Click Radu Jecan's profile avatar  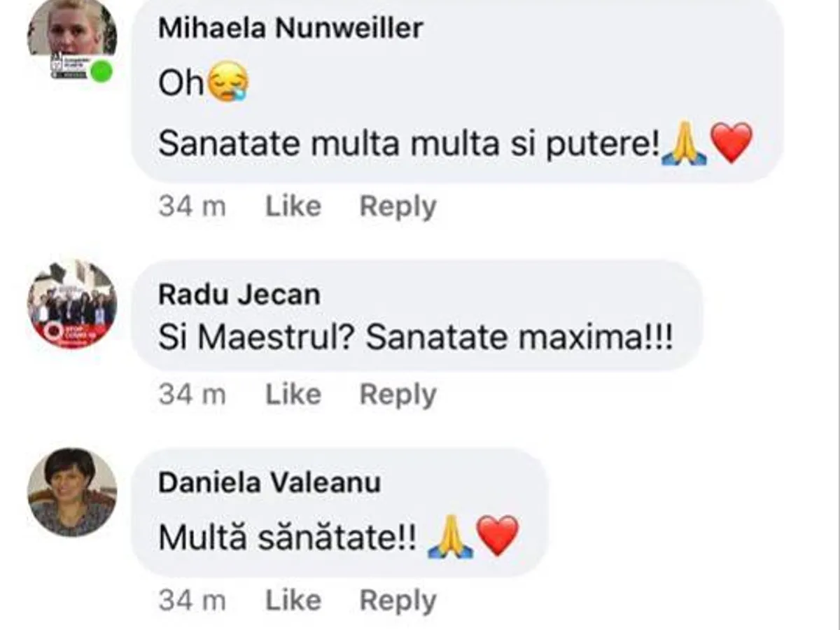72,304
